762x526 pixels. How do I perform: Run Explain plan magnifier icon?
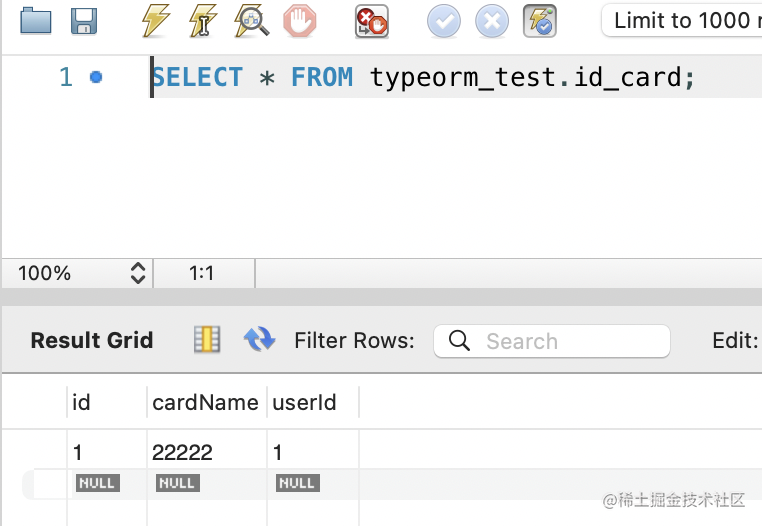coord(251,21)
